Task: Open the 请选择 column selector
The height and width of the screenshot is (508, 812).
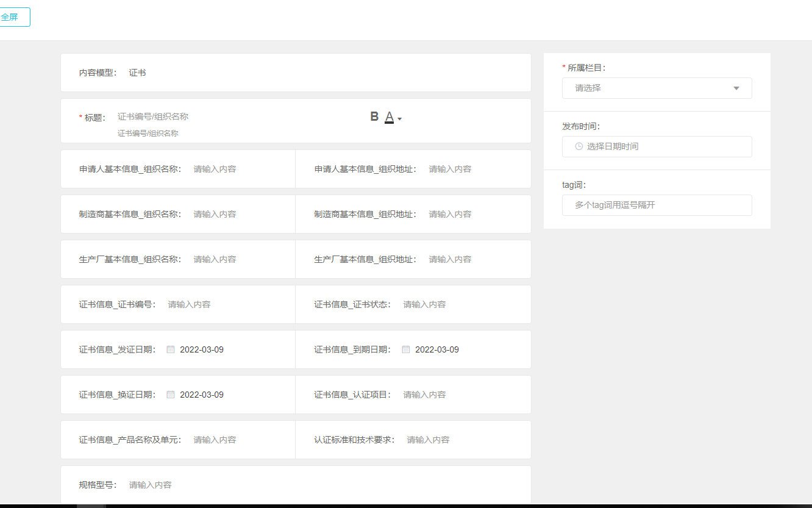Action: tap(657, 88)
